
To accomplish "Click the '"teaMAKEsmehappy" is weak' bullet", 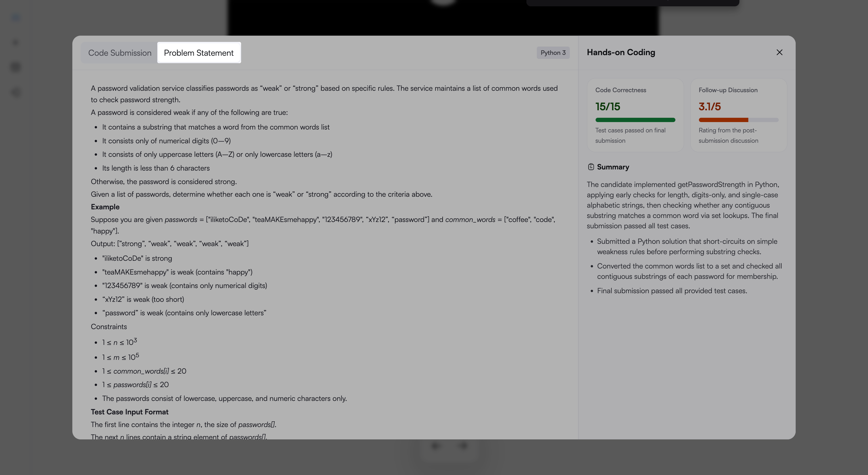I will pos(177,272).
